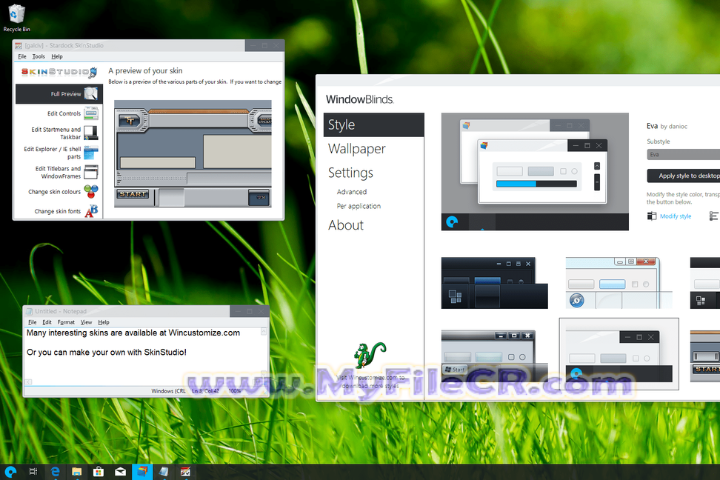Click Apply style to desktop button

[683, 175]
